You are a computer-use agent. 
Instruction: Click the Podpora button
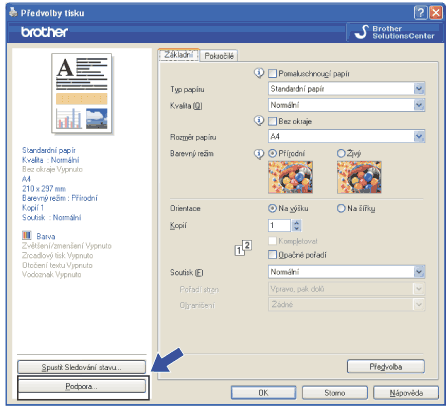[x=82, y=386]
